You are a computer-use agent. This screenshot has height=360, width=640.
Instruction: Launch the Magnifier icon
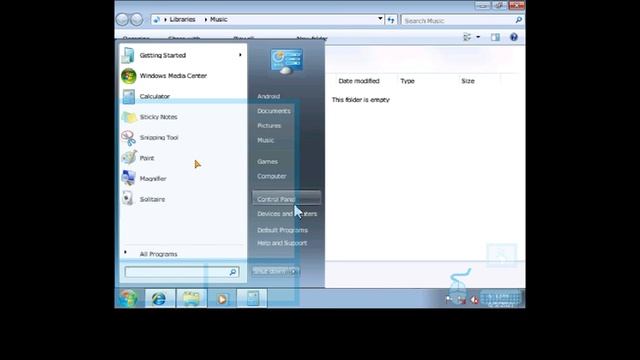click(129, 178)
